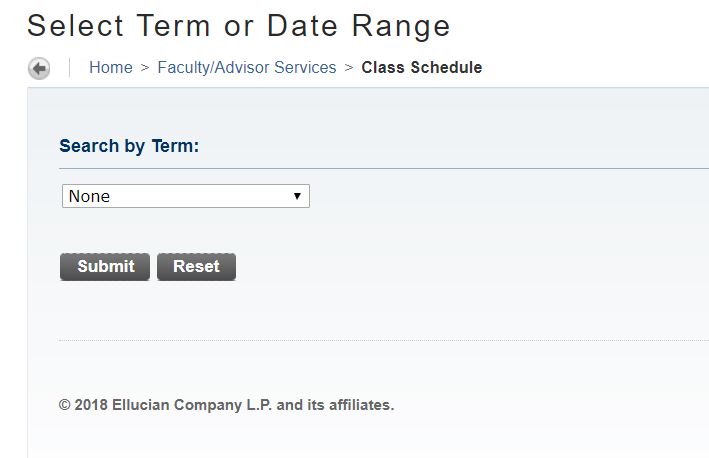Open the Search by Term dropdown
Screen dimensions: 709x458
186,196
